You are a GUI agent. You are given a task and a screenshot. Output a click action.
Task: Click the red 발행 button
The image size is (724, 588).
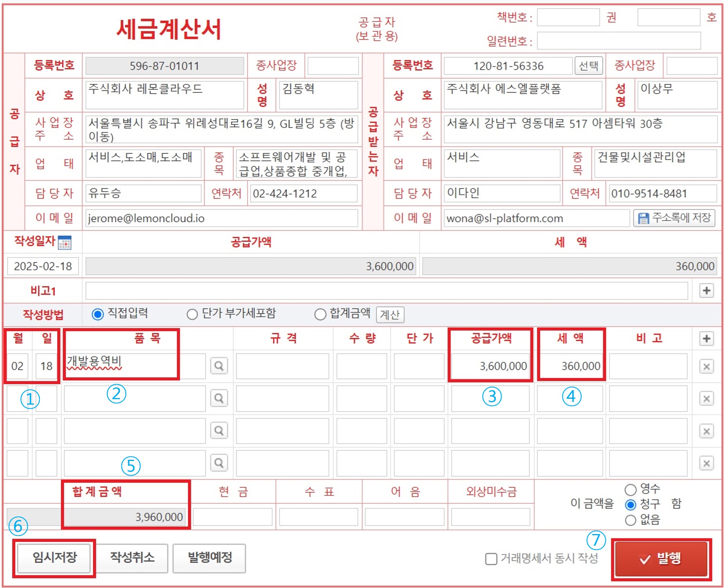pyautogui.click(x=661, y=559)
